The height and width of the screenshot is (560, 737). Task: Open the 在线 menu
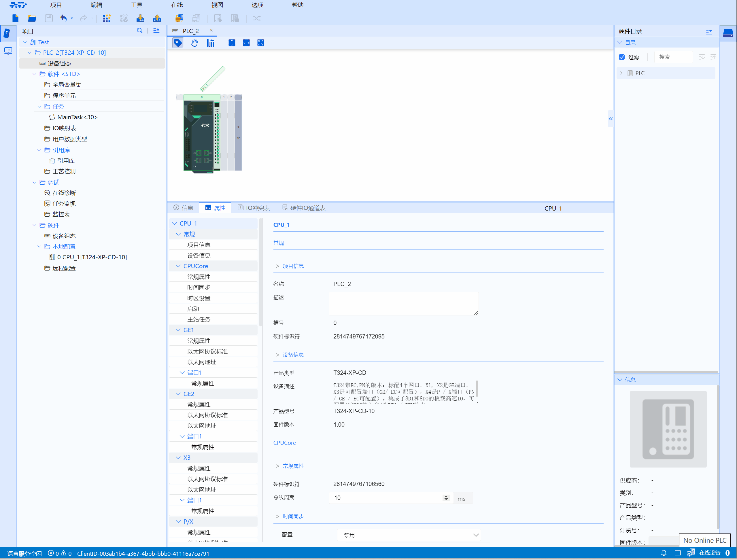pyautogui.click(x=177, y=5)
